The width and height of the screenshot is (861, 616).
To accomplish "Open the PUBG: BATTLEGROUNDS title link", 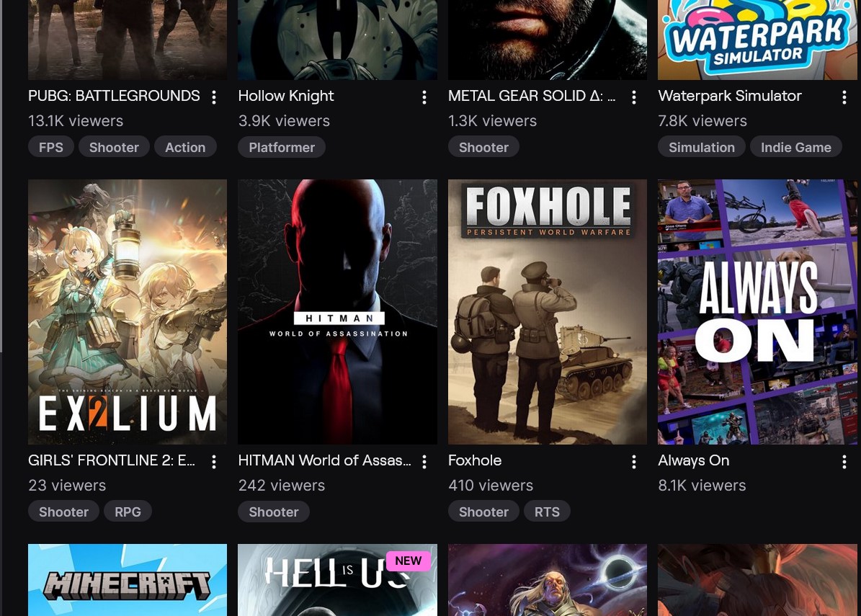I will pos(115,96).
